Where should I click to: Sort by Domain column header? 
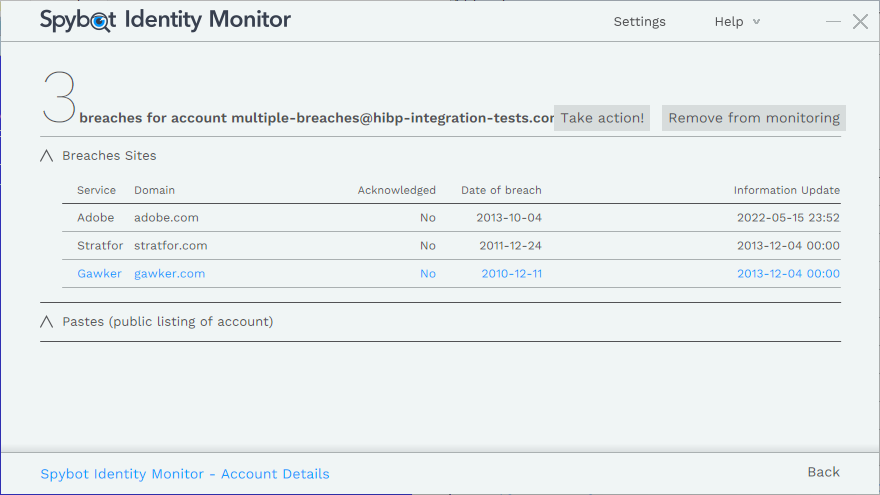(x=154, y=190)
